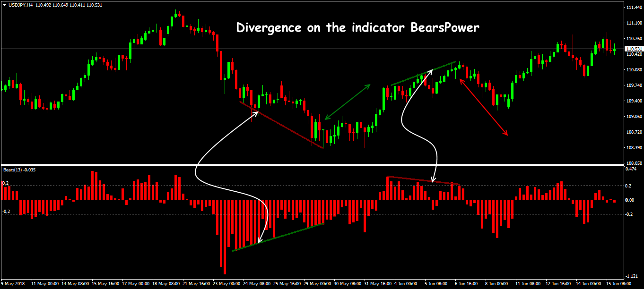Image resolution: width=644 pixels, height=289 pixels.
Task: Click the 17 May 00:00 time label
Action: point(136,284)
